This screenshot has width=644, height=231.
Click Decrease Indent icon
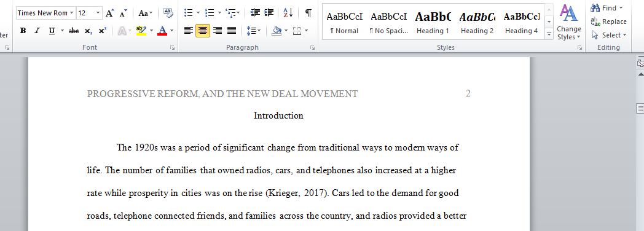click(255, 13)
